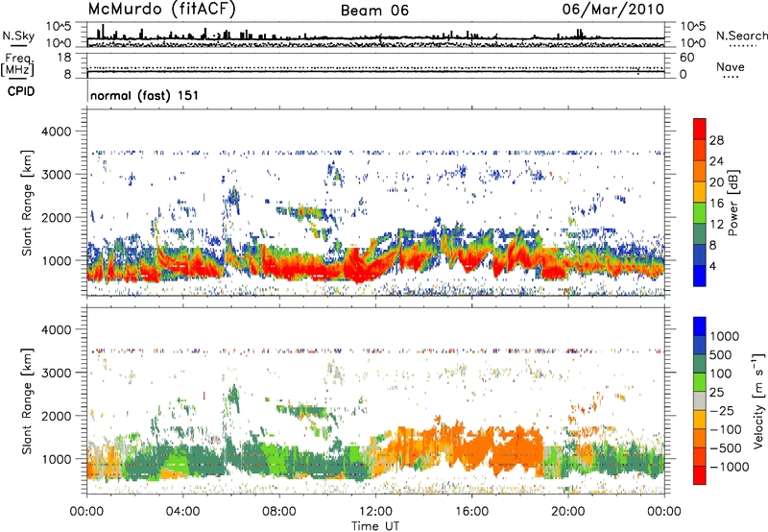Click the '3000' tick on the velocity panel
This screenshot has height=532, width=768.
pyautogui.click(x=58, y=373)
